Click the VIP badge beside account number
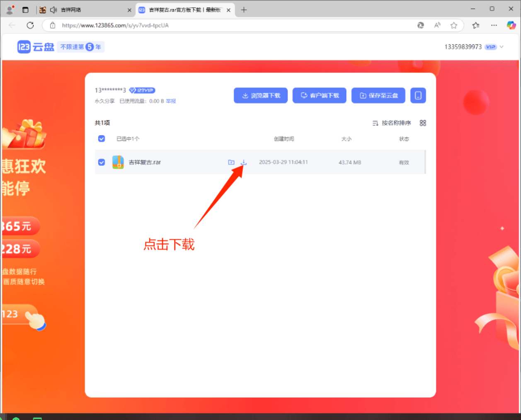 click(x=491, y=47)
